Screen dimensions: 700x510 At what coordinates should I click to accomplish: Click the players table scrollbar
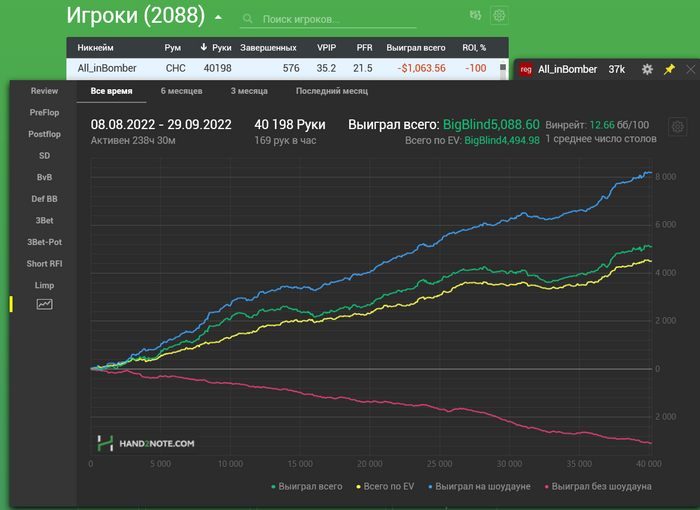503,69
